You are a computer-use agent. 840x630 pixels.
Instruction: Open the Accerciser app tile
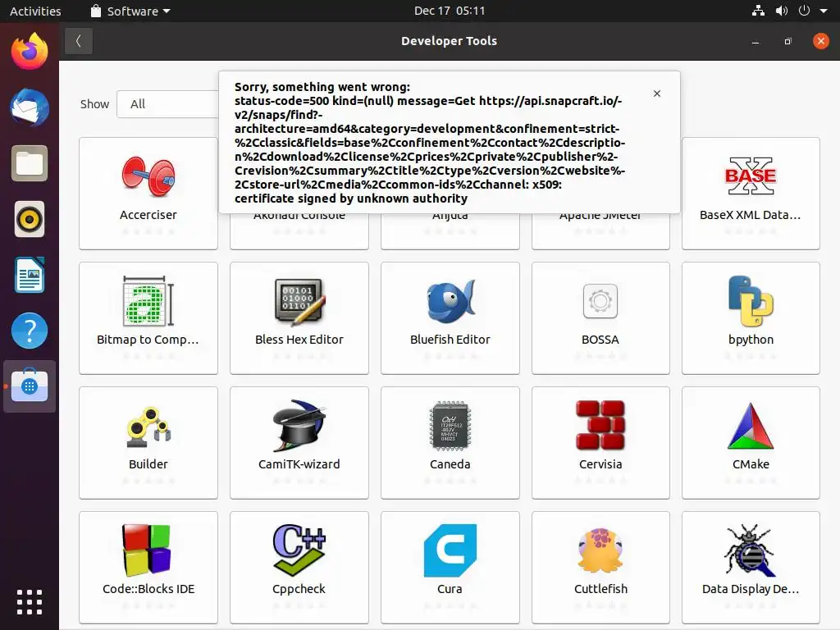(x=148, y=194)
